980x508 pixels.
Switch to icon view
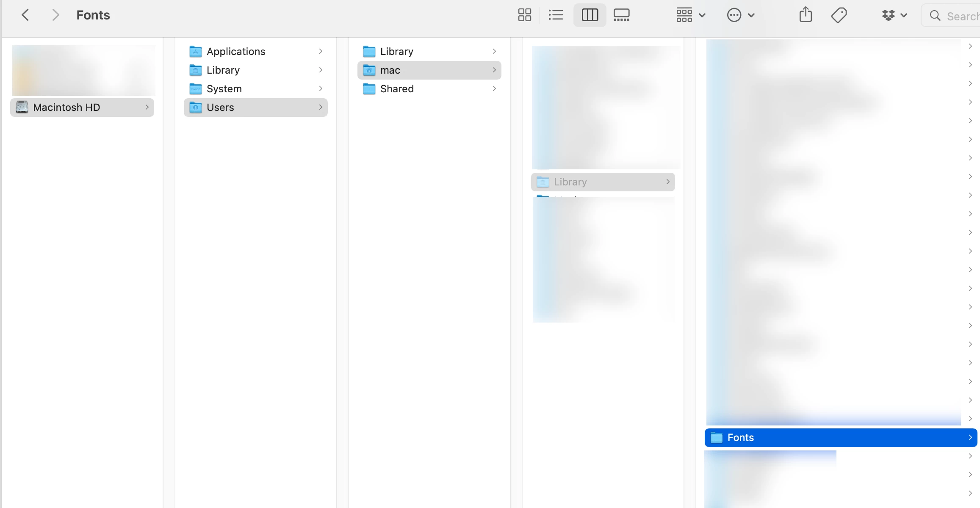524,15
